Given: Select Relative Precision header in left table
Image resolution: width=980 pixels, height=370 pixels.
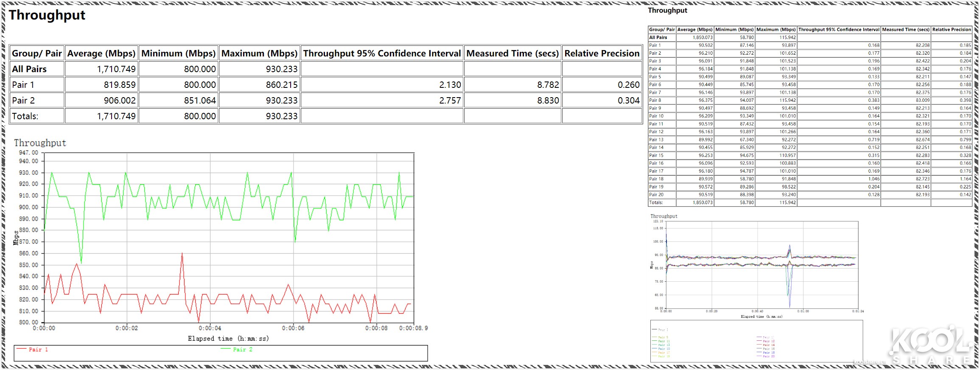Looking at the screenshot, I should (x=602, y=53).
